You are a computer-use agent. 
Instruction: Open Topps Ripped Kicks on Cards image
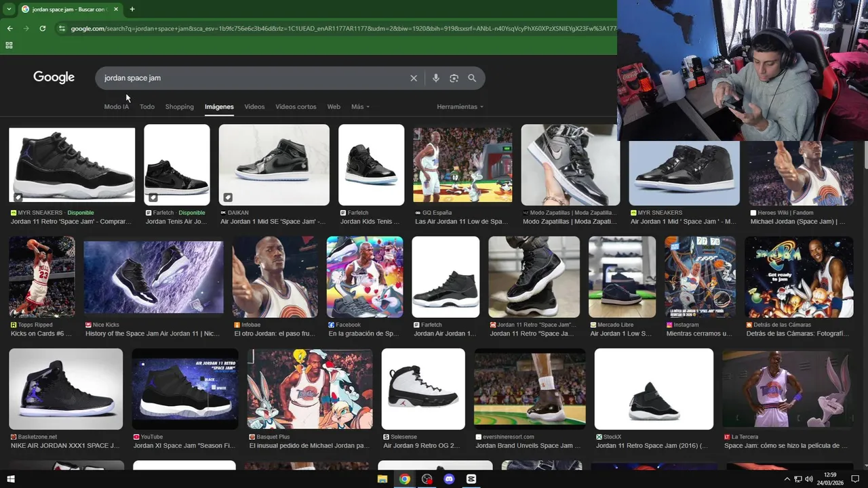point(42,277)
